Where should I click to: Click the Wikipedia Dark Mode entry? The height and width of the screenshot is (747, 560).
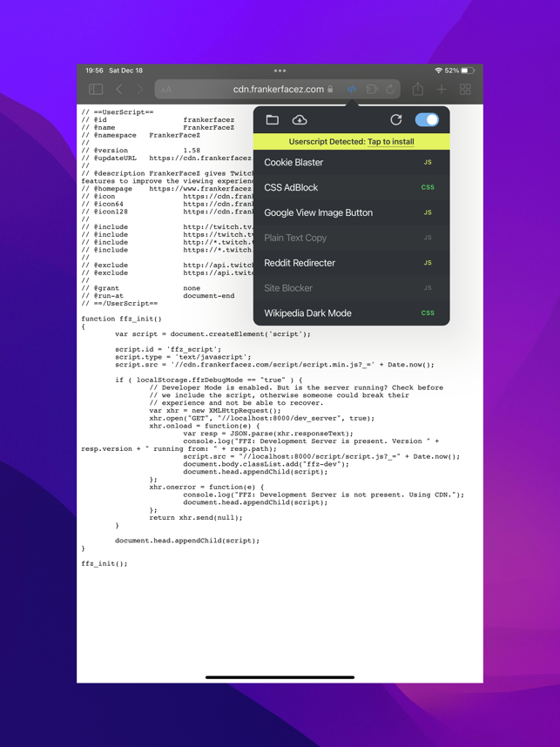tap(351, 313)
